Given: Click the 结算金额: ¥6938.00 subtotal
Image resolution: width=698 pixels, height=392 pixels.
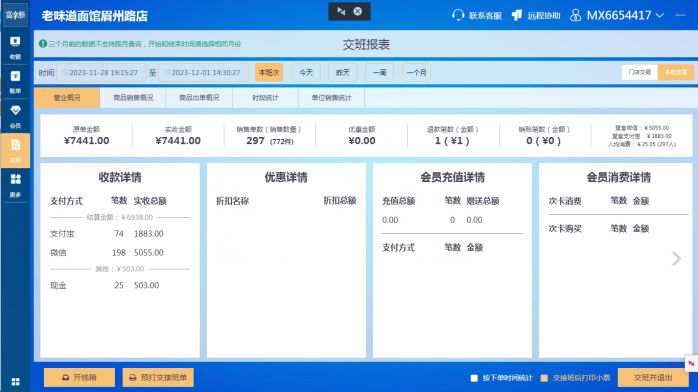Looking at the screenshot, I should point(120,217).
